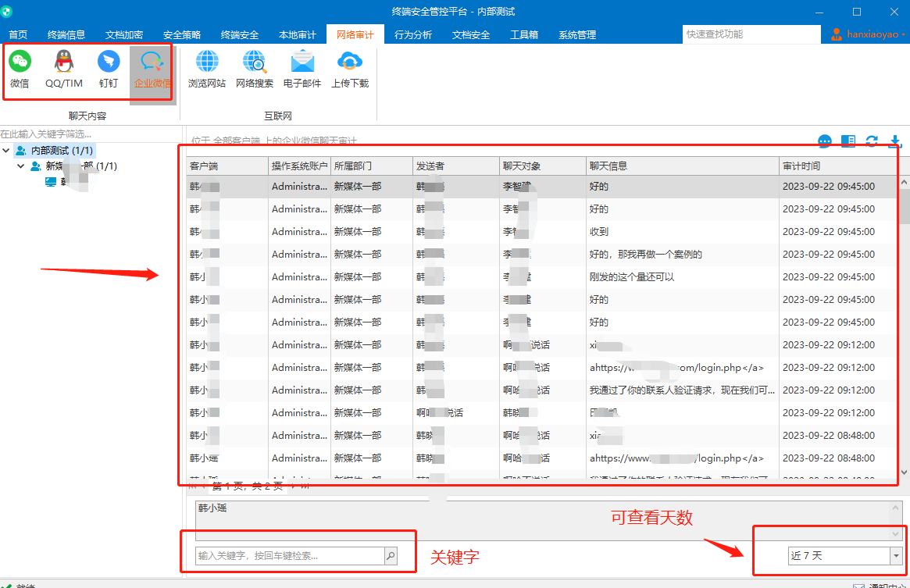
Task: Click the hanxiaoyao user account icon
Action: pos(837,35)
